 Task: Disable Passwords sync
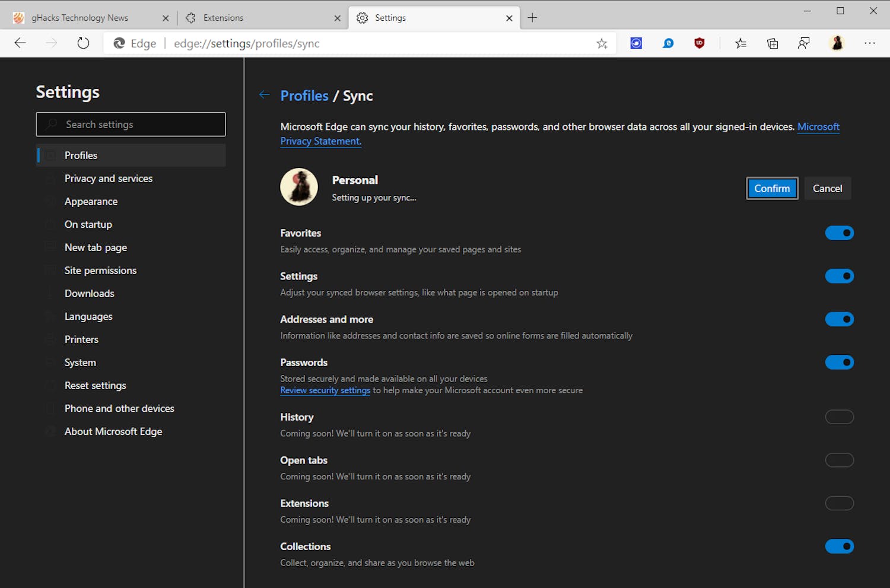click(x=839, y=362)
